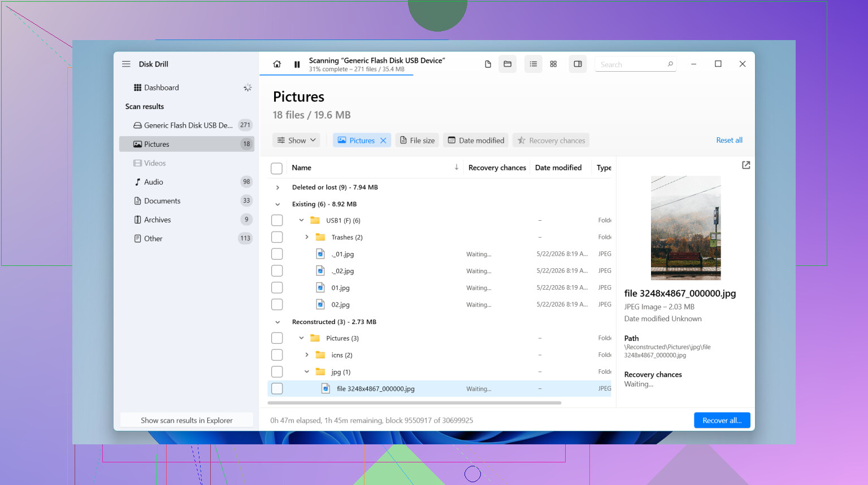Check the file 3248x4867_000000.jpg checkbox

(277, 388)
